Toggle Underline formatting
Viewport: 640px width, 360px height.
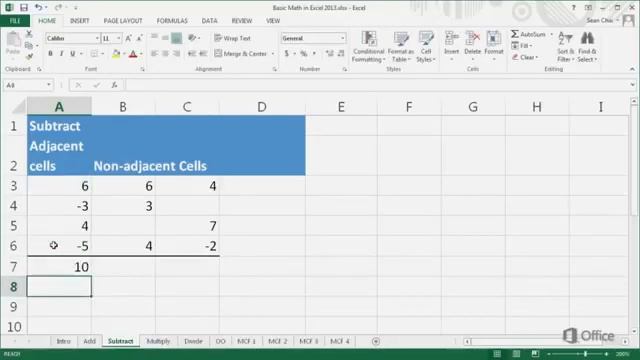click(73, 53)
